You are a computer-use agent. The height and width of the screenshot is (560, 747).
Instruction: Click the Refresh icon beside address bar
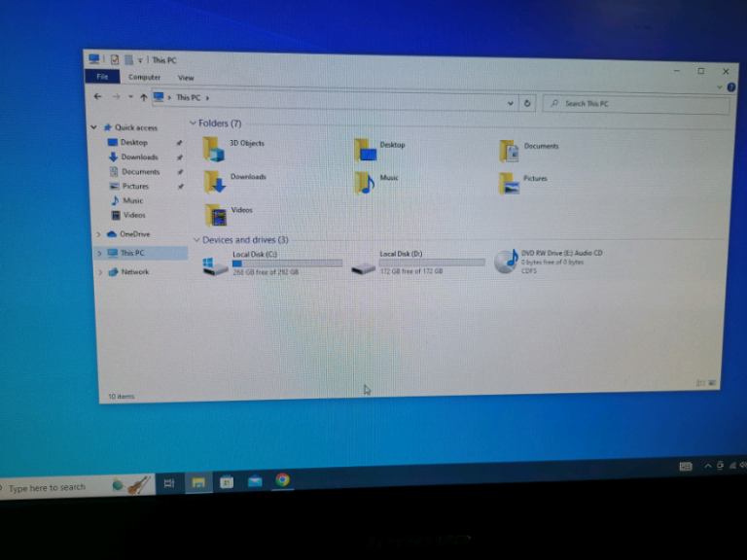[527, 102]
